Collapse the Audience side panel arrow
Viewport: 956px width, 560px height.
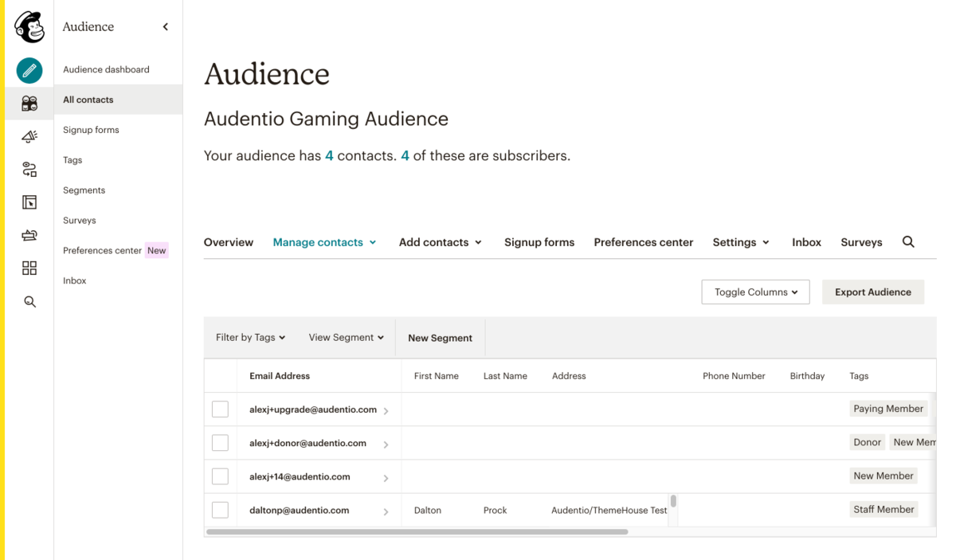click(166, 27)
